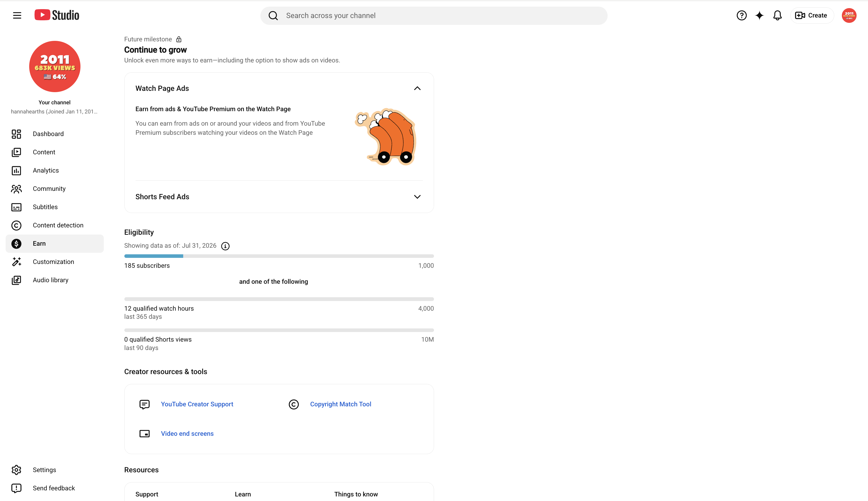Click the '0 qualified Shorts views' text

point(158,340)
